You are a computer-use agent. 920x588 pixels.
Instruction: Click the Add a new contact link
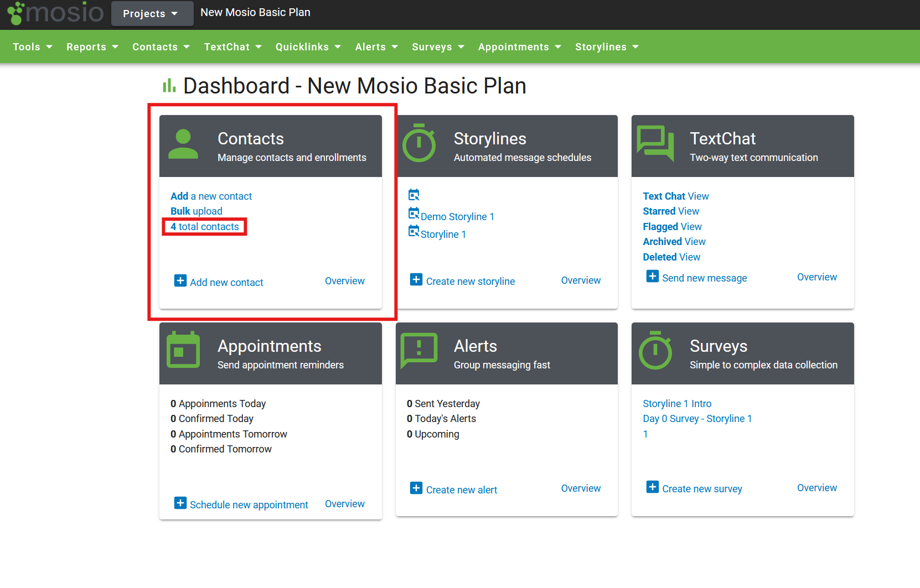pyautogui.click(x=211, y=196)
